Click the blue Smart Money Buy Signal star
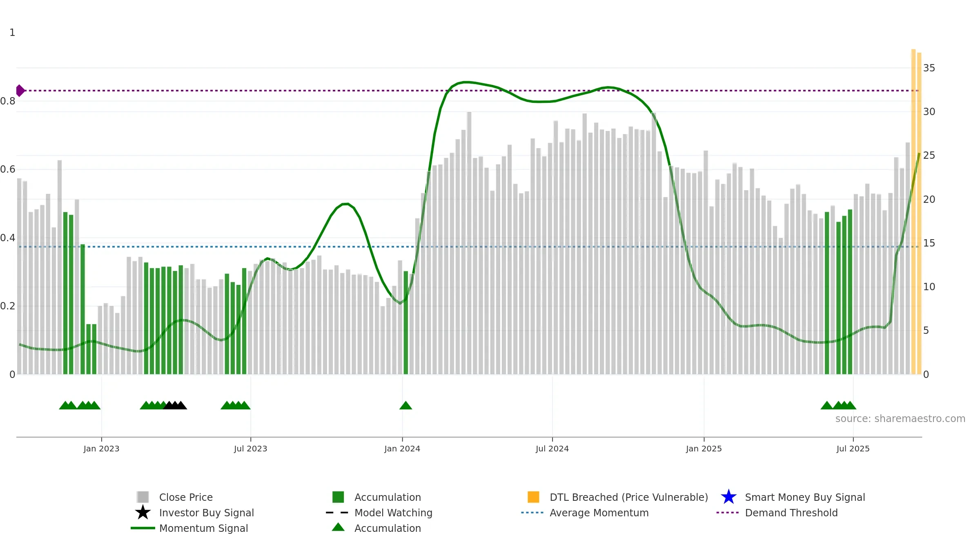Image resolution: width=980 pixels, height=551 pixels. [x=728, y=497]
